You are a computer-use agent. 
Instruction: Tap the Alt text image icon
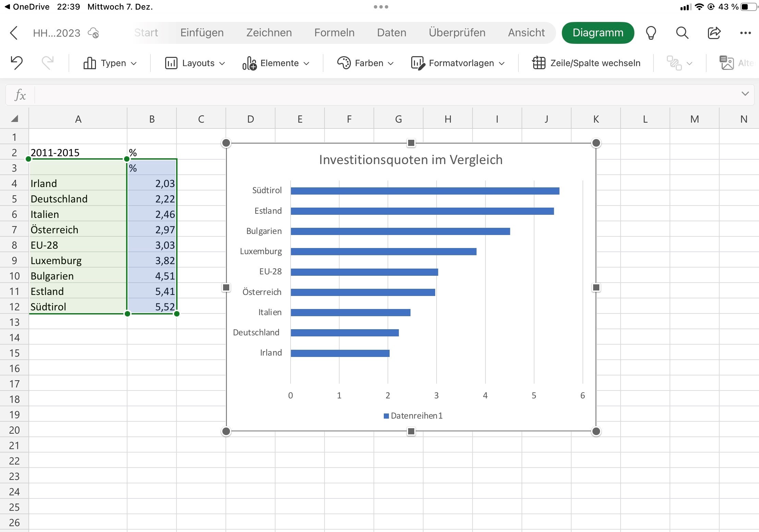[x=726, y=63]
